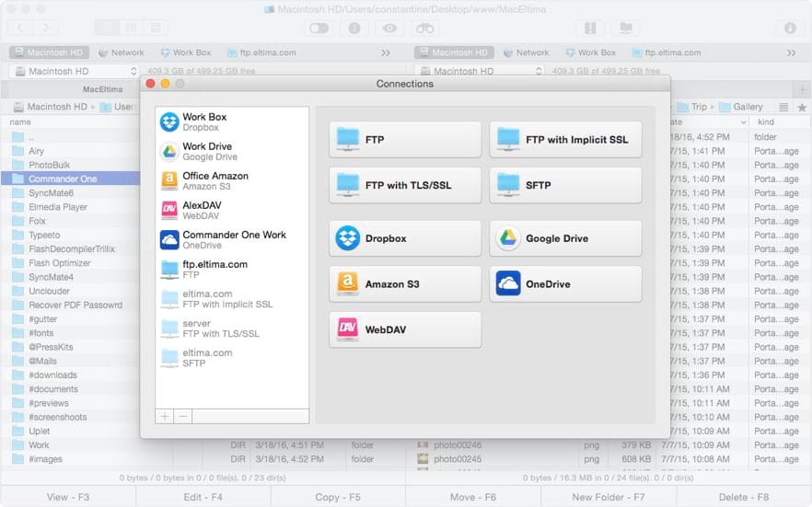Select Work Drive Google Drive connection
812x507 pixels.
232,152
